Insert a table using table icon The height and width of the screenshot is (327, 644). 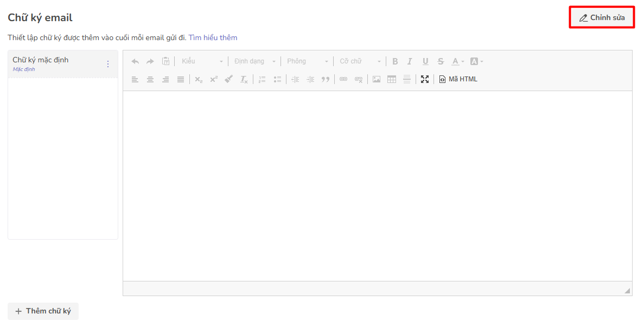point(392,79)
